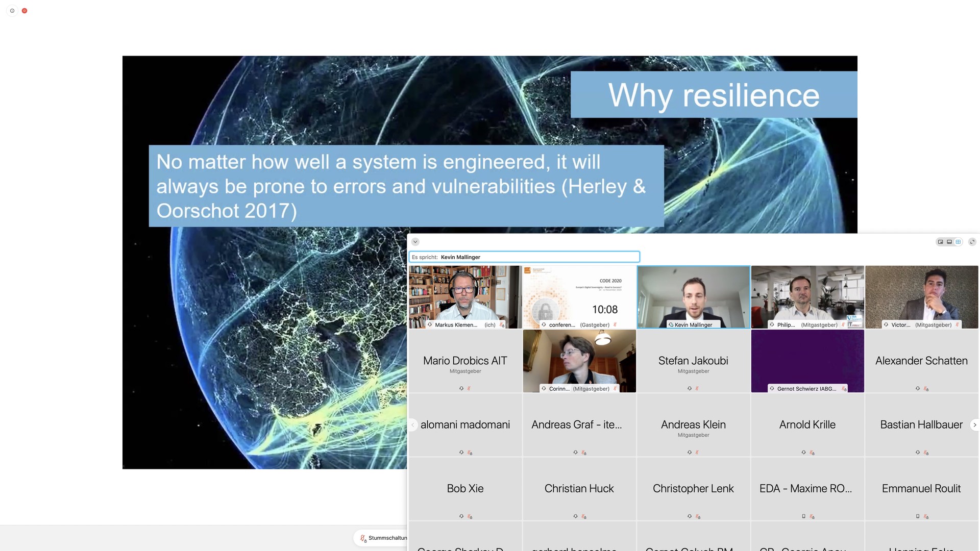
Task: Click Kevin Mallinger audio headset icon
Action: tap(671, 324)
